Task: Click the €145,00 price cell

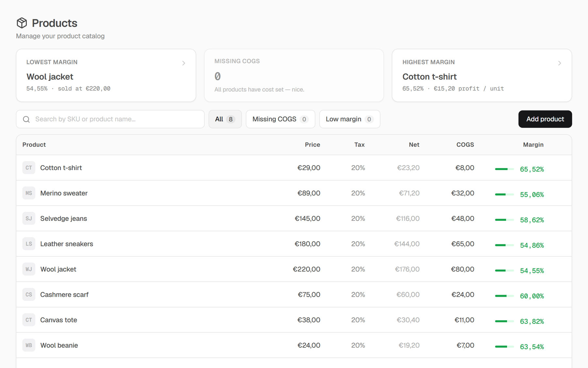Action: pos(307,219)
